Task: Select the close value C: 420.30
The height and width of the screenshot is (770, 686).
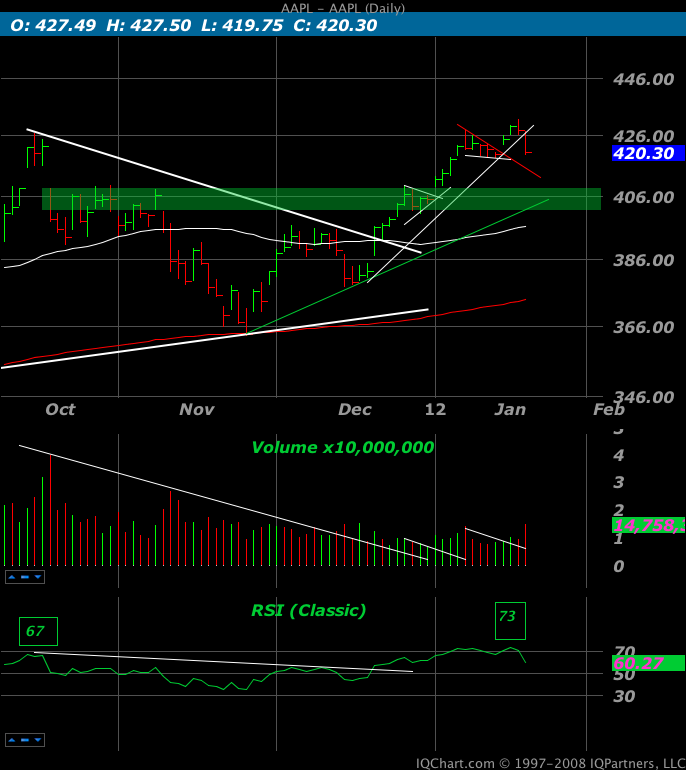Action: 335,25
